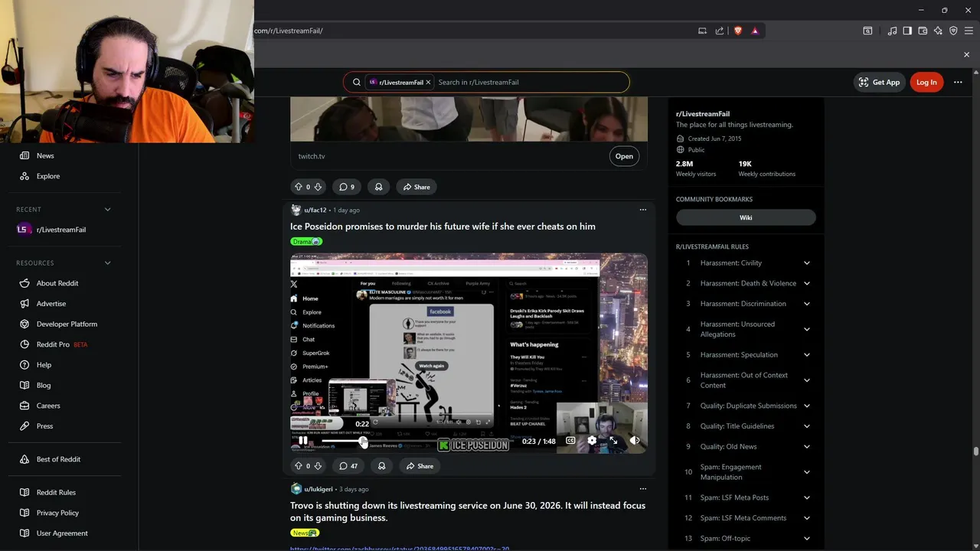Expand rule 11 Spam: LSF Meta Posts

pos(806,497)
